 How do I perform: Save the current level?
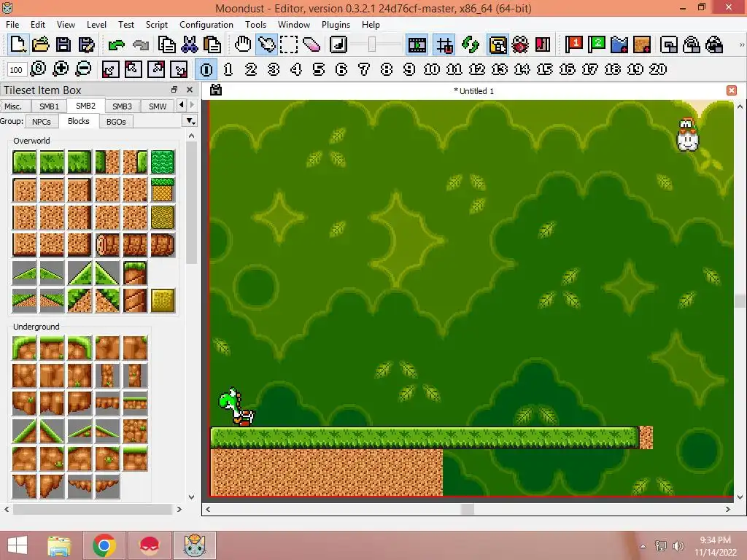click(x=64, y=44)
